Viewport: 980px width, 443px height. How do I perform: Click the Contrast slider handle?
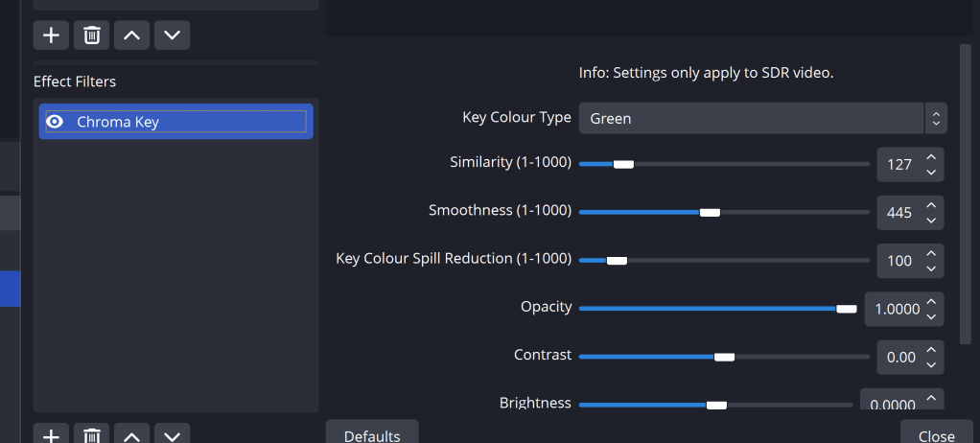[x=724, y=357]
